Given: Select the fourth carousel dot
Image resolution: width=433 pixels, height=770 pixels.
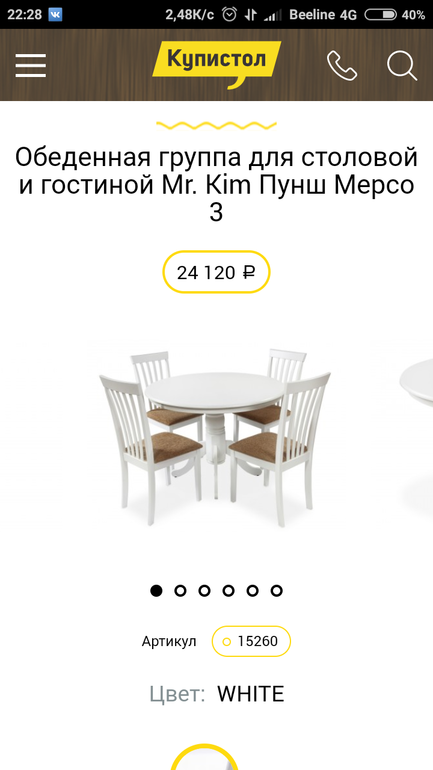Looking at the screenshot, I should click(228, 590).
